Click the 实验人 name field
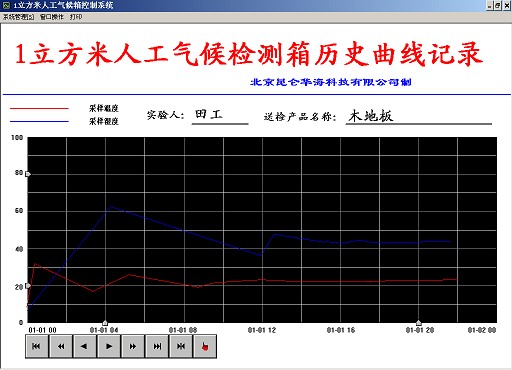Screen dimensions: 512x370 point(220,116)
